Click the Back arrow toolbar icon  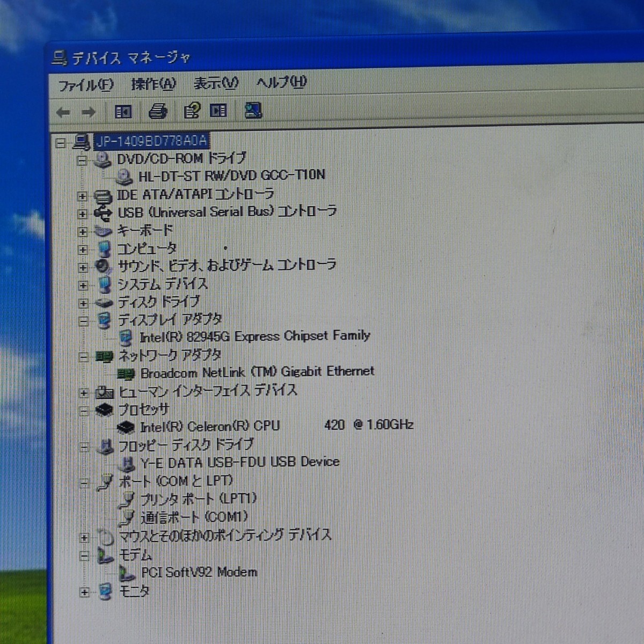pyautogui.click(x=63, y=112)
